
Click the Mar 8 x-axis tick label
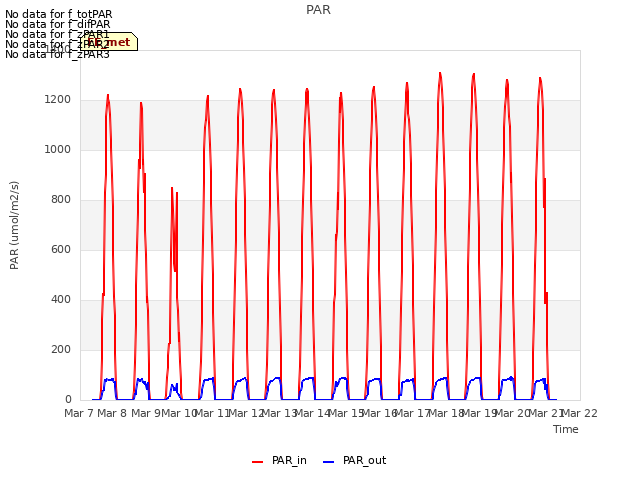(113, 413)
